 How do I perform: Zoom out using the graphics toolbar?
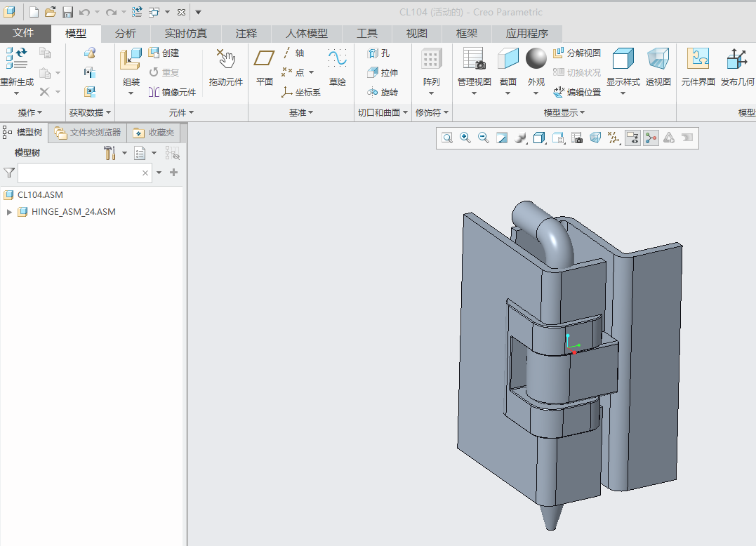[484, 138]
